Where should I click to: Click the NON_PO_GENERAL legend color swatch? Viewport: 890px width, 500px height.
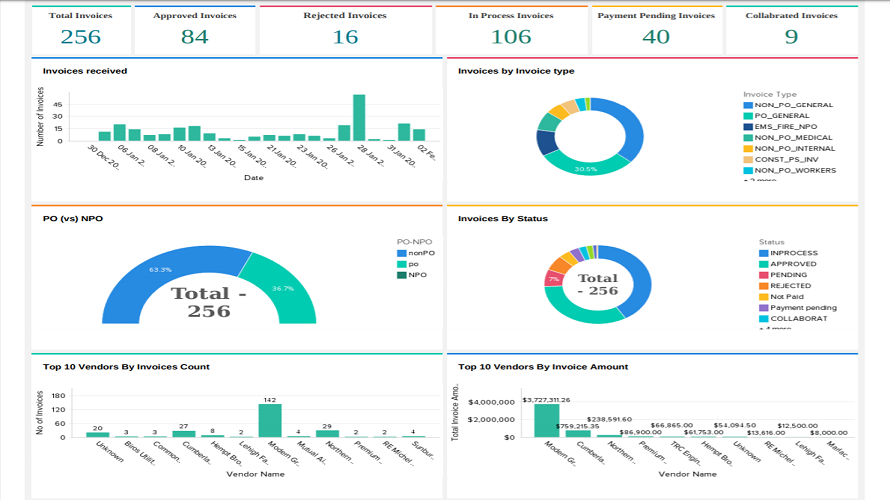(748, 105)
